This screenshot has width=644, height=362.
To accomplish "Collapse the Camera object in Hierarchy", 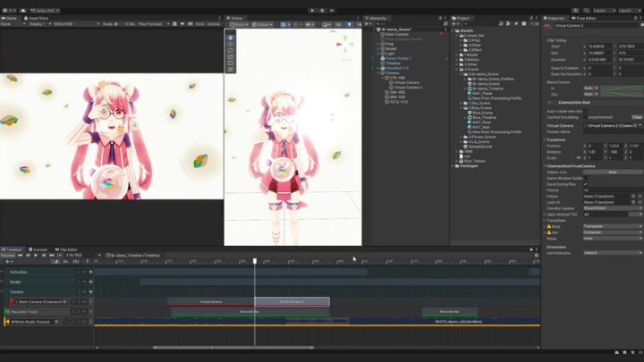I will [x=378, y=73].
